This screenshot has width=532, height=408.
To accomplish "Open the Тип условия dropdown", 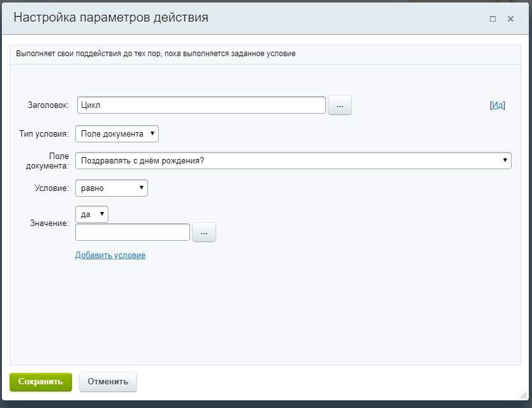I will (x=117, y=133).
